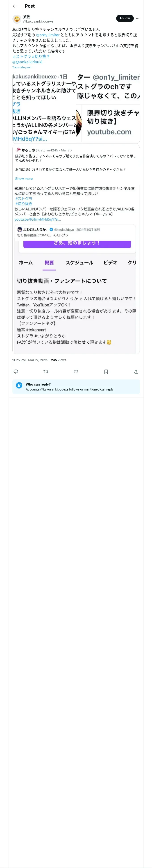
Task: Open the youtu.be link in quoted post
Action: [x=37, y=219]
